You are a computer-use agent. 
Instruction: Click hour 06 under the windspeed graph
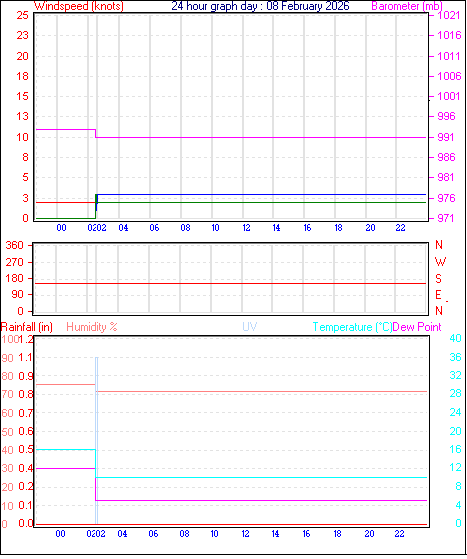[154, 228]
